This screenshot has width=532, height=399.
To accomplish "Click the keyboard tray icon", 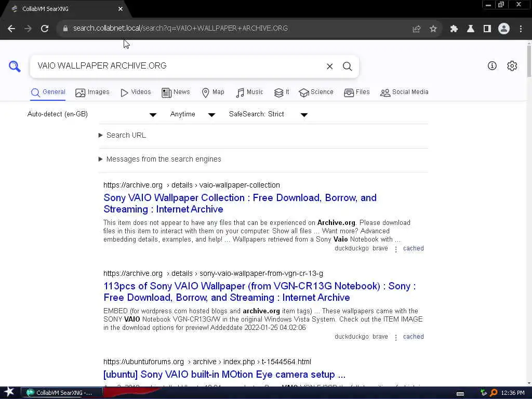I will point(460,393).
